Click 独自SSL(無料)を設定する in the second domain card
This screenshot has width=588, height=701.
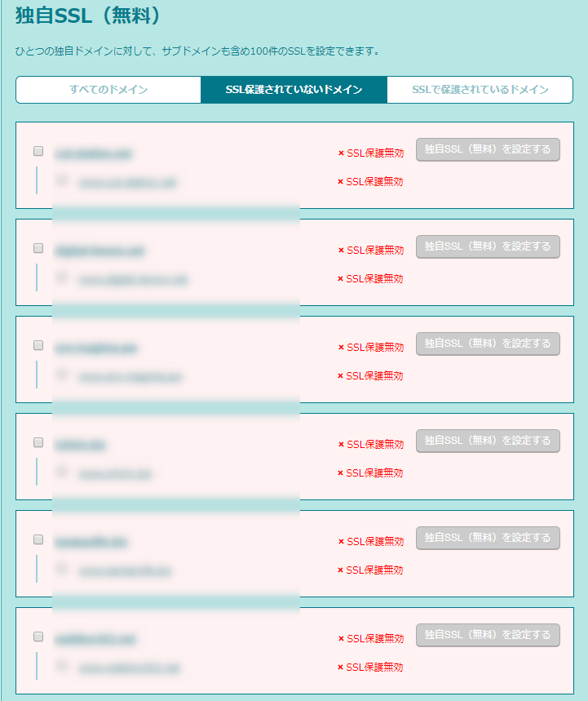tap(488, 246)
